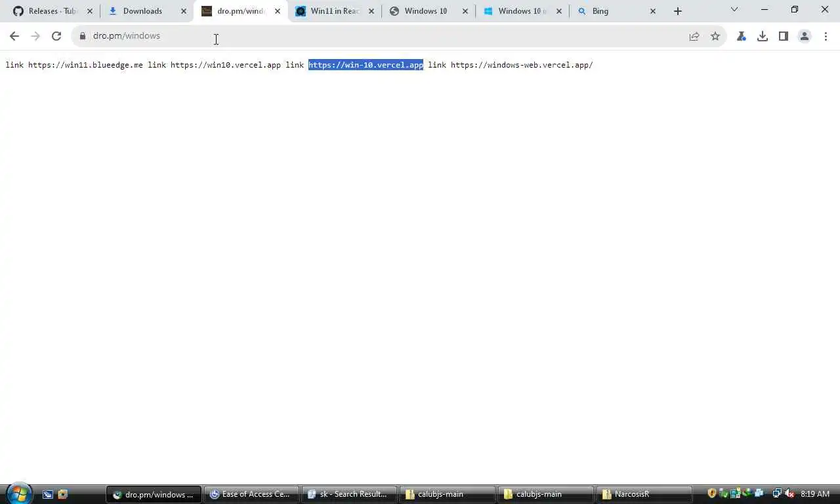The height and width of the screenshot is (504, 840).
Task: Share this page from the address bar
Action: point(694,36)
